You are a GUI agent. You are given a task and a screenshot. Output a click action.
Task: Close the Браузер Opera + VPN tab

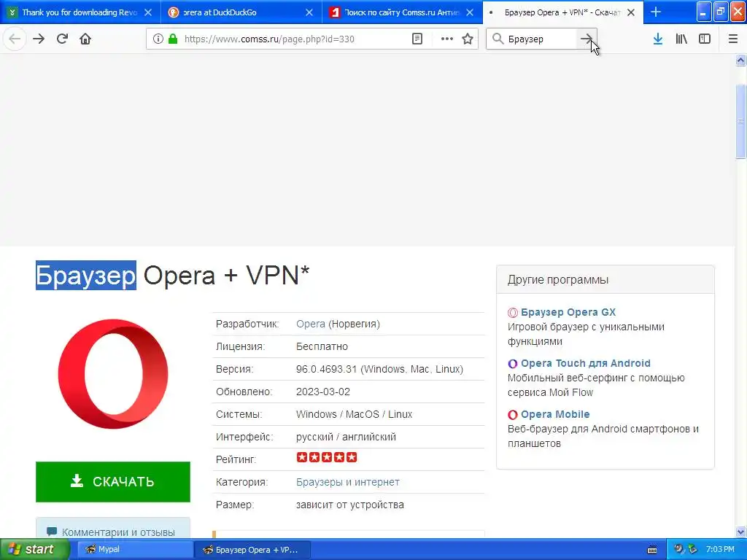631,12
